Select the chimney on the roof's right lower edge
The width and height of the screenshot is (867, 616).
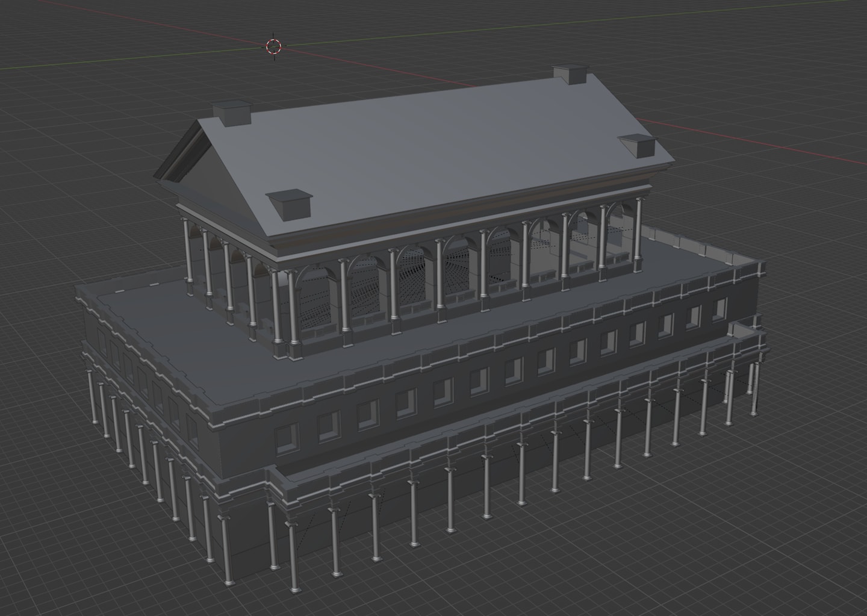(636, 145)
